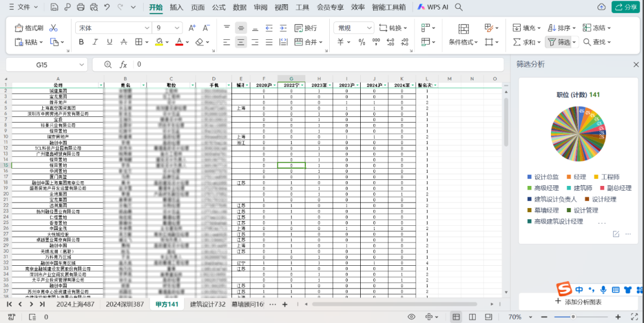This screenshot has height=323, width=644.
Task: Click 添加分析图表 to add chart
Action: click(x=578, y=302)
